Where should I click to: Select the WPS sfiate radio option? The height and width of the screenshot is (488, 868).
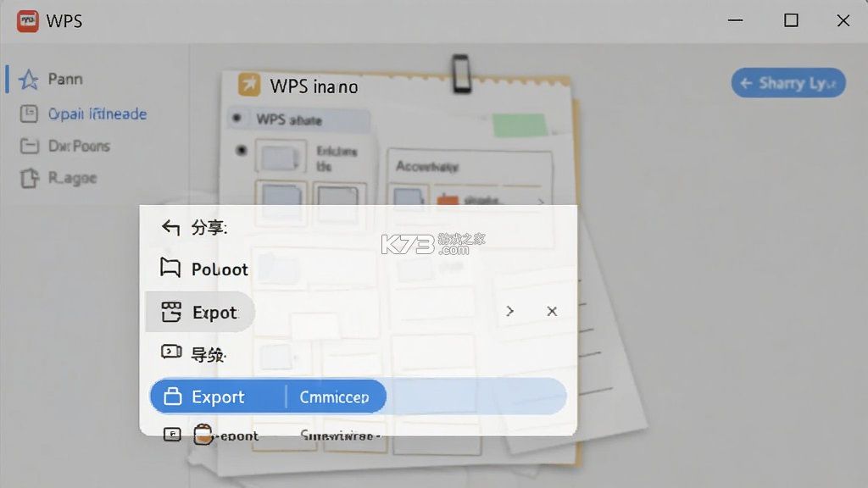237,118
